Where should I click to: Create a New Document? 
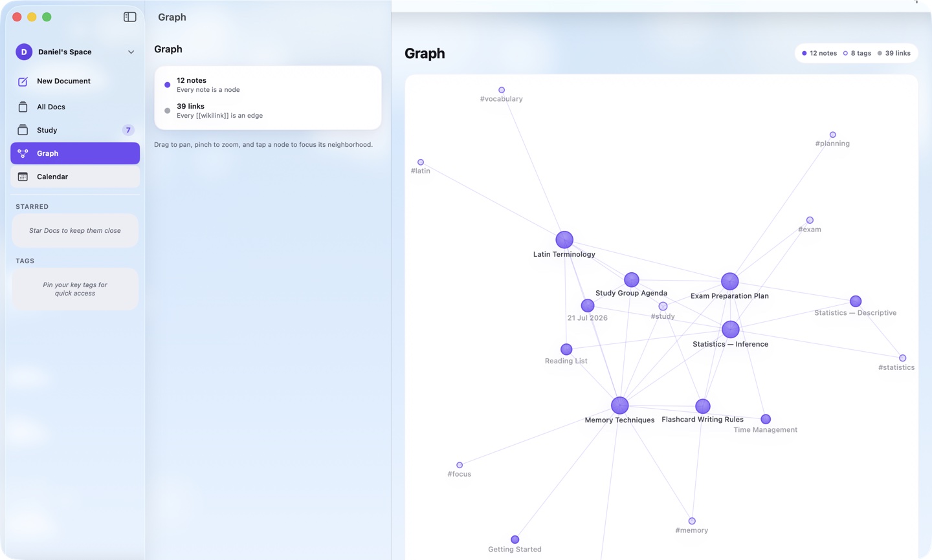[75, 81]
